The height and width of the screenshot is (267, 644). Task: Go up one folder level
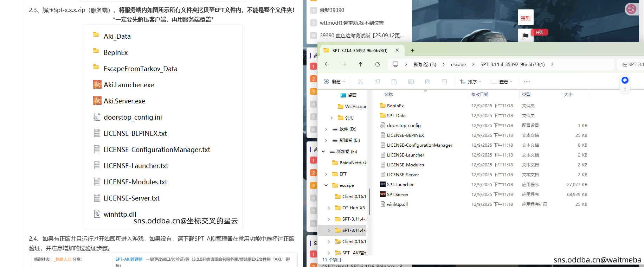pos(361,64)
